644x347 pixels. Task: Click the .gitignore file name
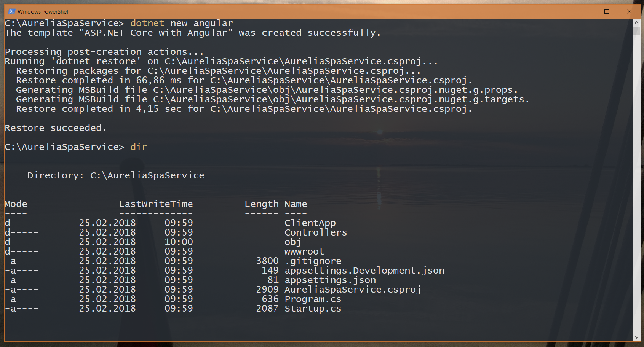click(313, 261)
